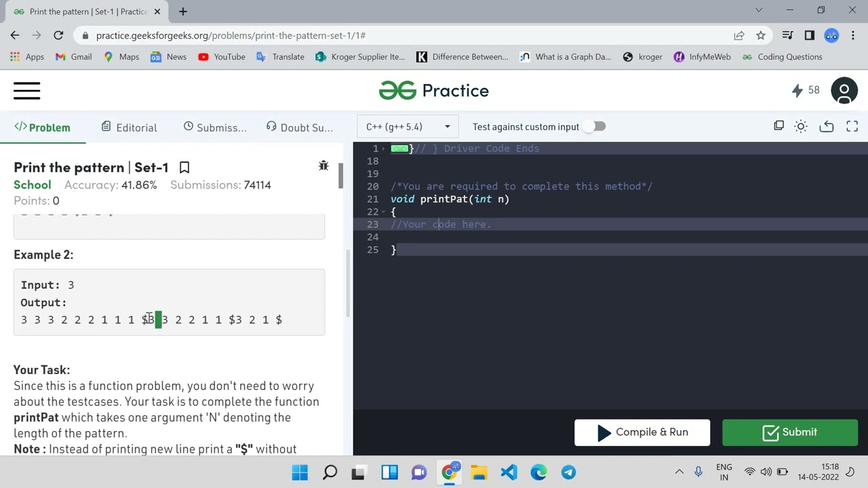The width and height of the screenshot is (868, 488).
Task: Open the Submissions tab
Action: point(215,127)
